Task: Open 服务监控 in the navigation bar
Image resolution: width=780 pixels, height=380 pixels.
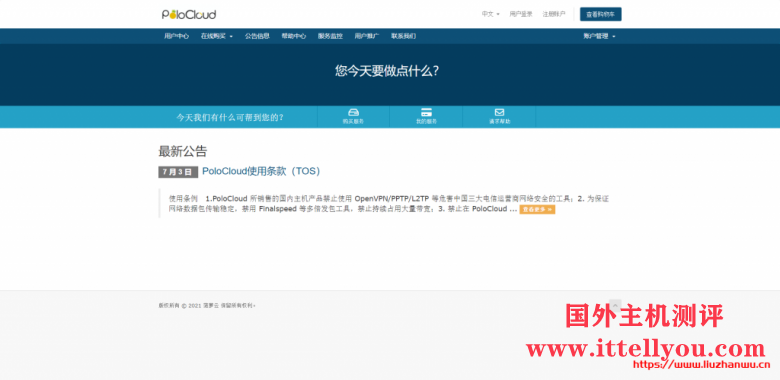Action: (330, 36)
